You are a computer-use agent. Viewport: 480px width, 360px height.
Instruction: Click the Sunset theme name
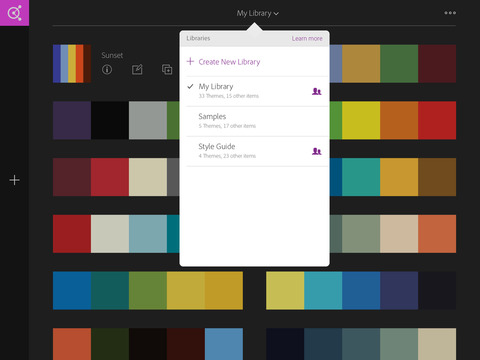[x=112, y=55]
